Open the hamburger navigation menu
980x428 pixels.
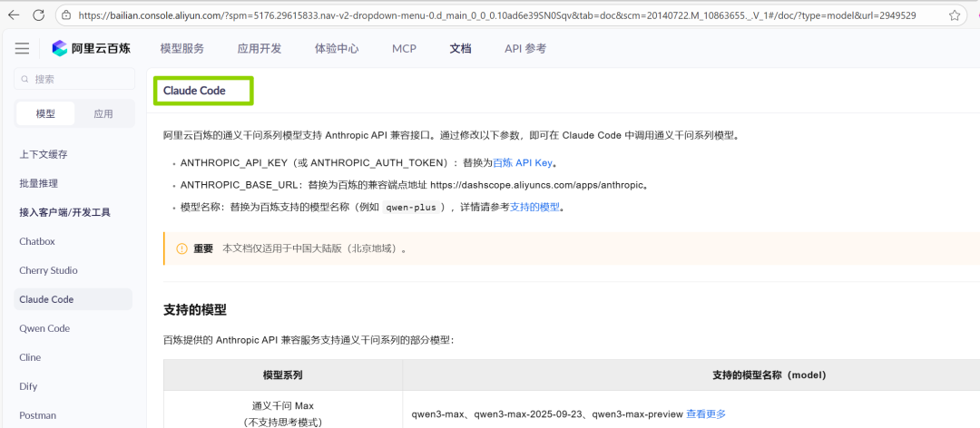click(23, 48)
